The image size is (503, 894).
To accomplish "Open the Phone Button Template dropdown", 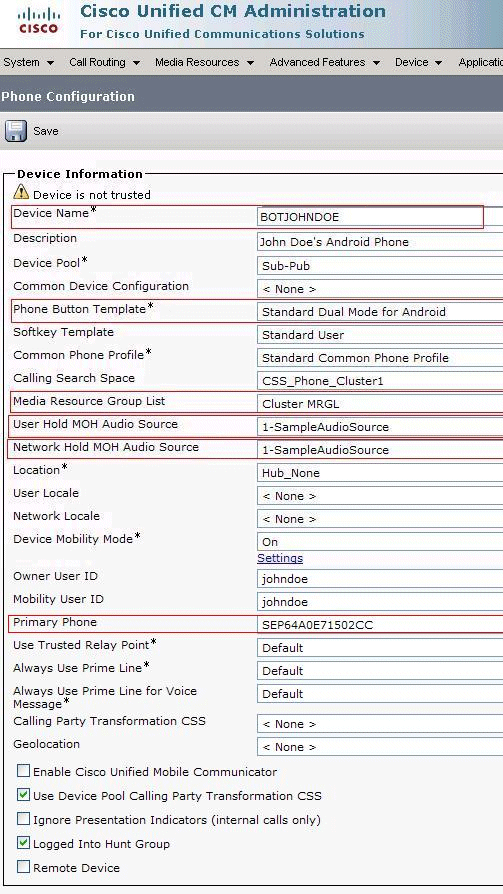I will (x=380, y=312).
